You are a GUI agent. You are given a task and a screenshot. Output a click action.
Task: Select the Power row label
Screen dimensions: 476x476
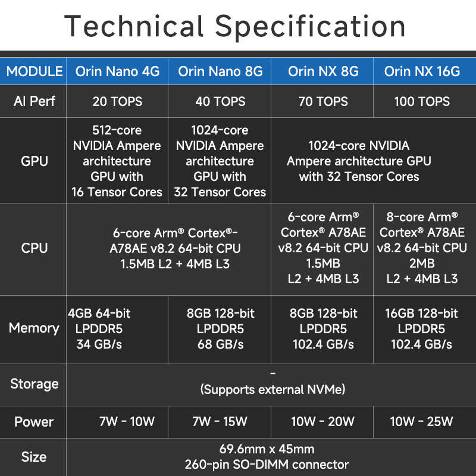point(34,422)
